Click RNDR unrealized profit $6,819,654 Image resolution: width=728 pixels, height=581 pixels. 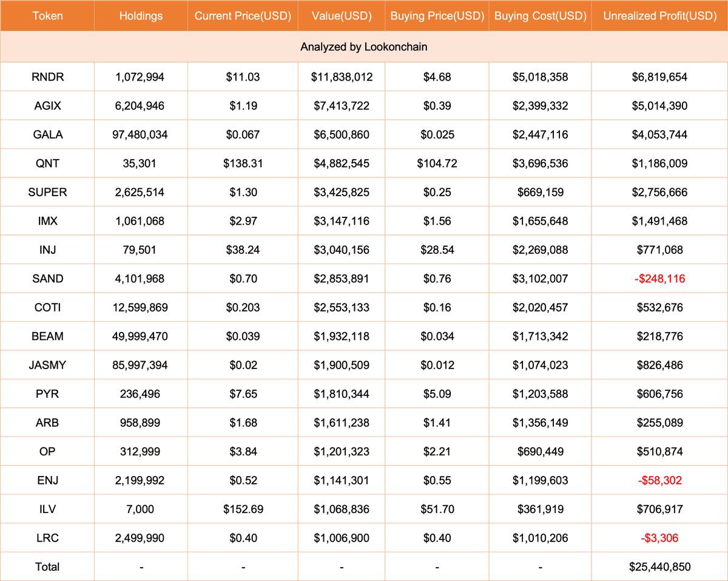click(660, 77)
